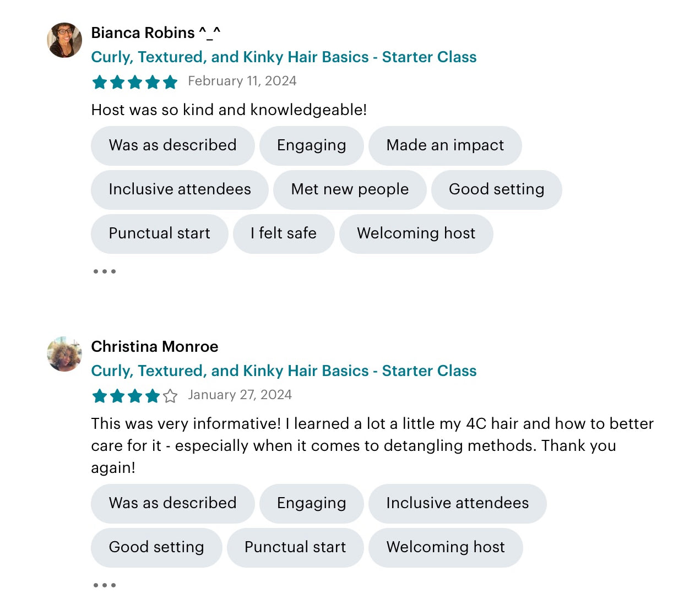Open more options under Bianca's review
The height and width of the screenshot is (610, 700).
click(x=104, y=271)
